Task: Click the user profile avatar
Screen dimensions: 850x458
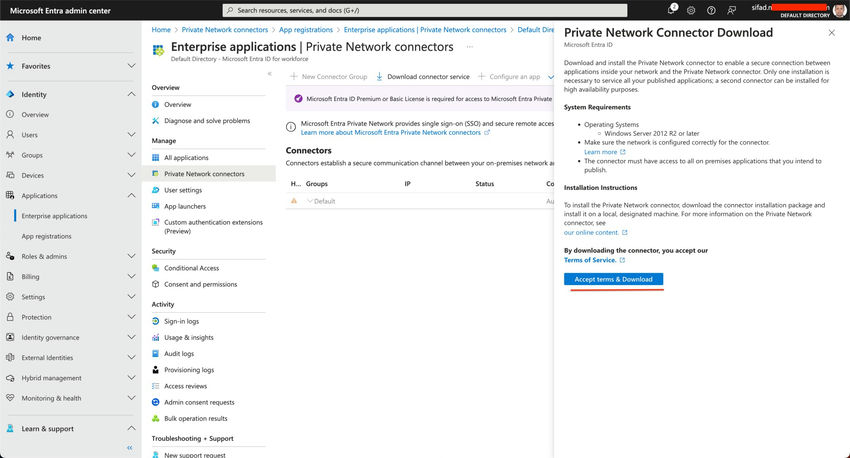Action: tap(840, 10)
